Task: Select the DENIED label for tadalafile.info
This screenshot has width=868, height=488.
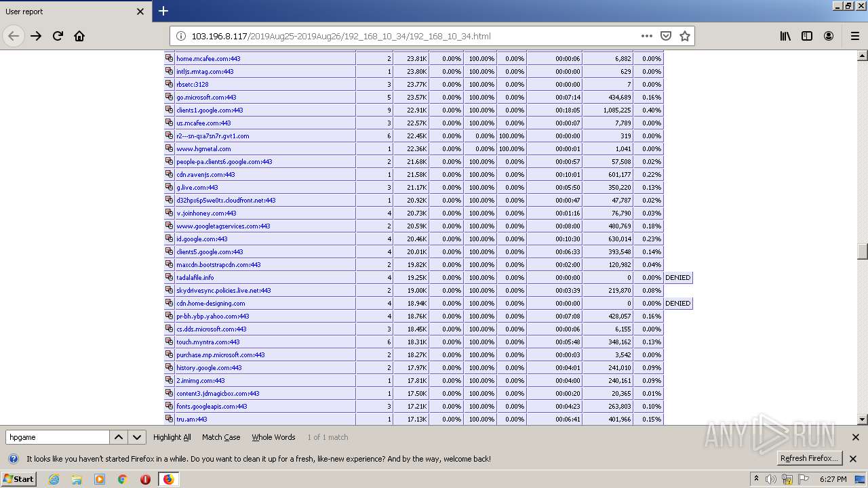Action: point(678,278)
